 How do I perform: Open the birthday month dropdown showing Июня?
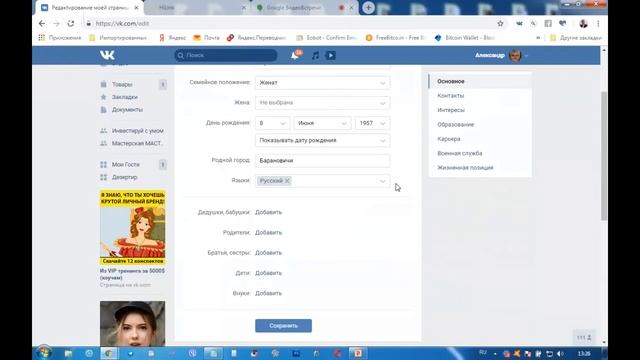coord(322,123)
